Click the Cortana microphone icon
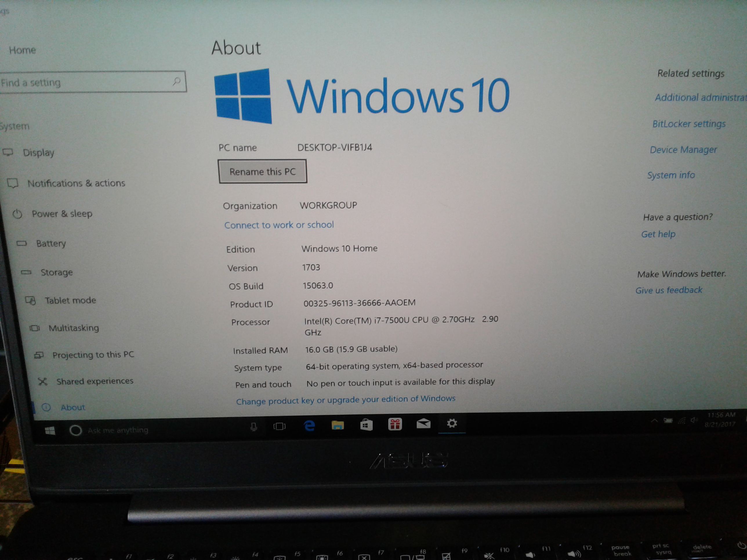 tap(254, 427)
